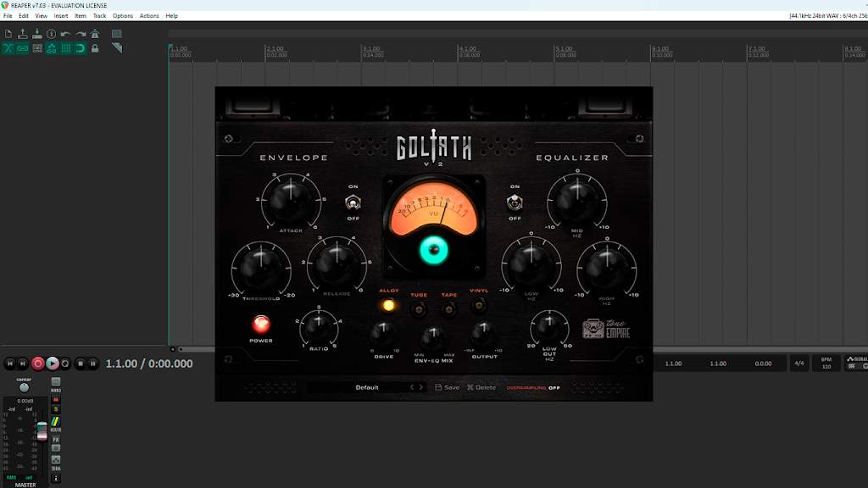The height and width of the screenshot is (488, 868).
Task: Click the Save Project download-arrow icon
Action: 37,34
